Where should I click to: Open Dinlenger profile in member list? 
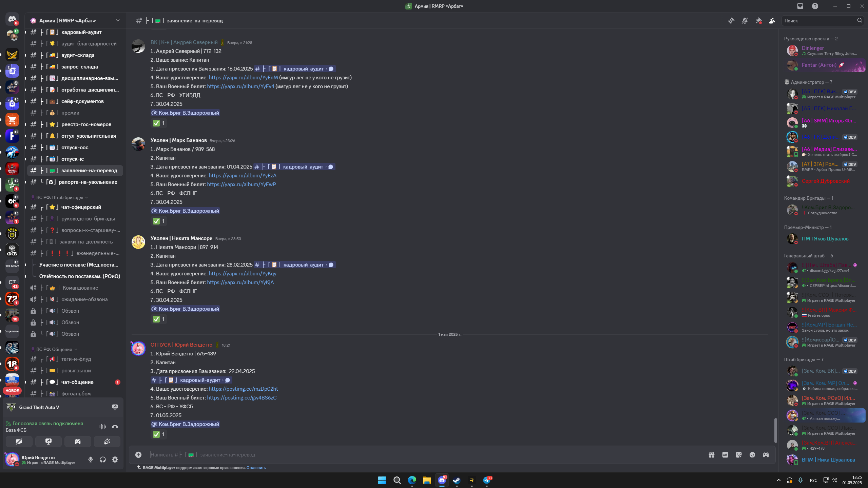pos(824,51)
